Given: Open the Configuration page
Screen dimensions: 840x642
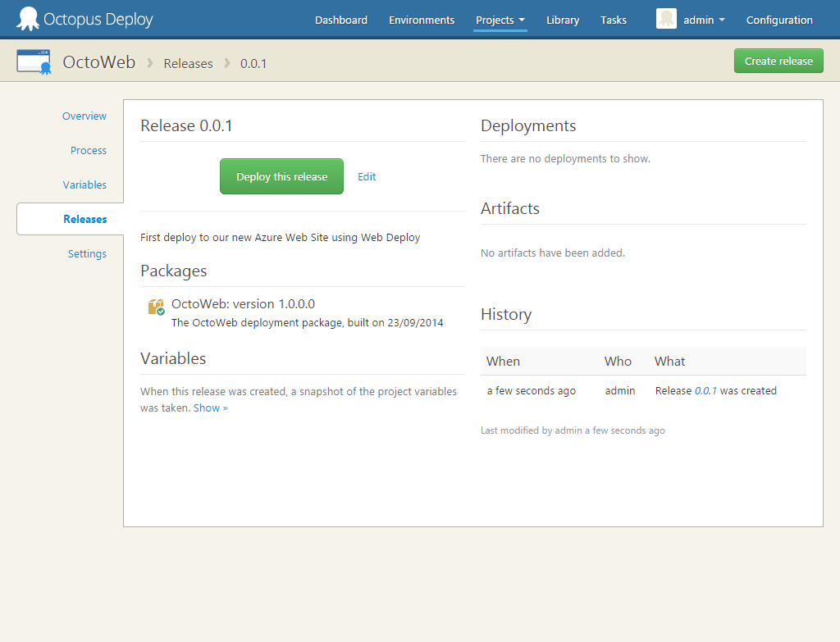Looking at the screenshot, I should (x=779, y=20).
